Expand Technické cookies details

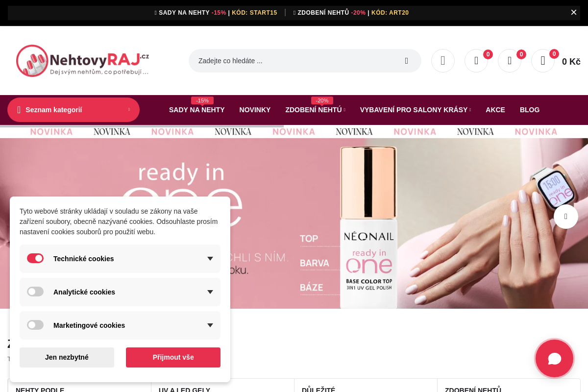(210, 259)
